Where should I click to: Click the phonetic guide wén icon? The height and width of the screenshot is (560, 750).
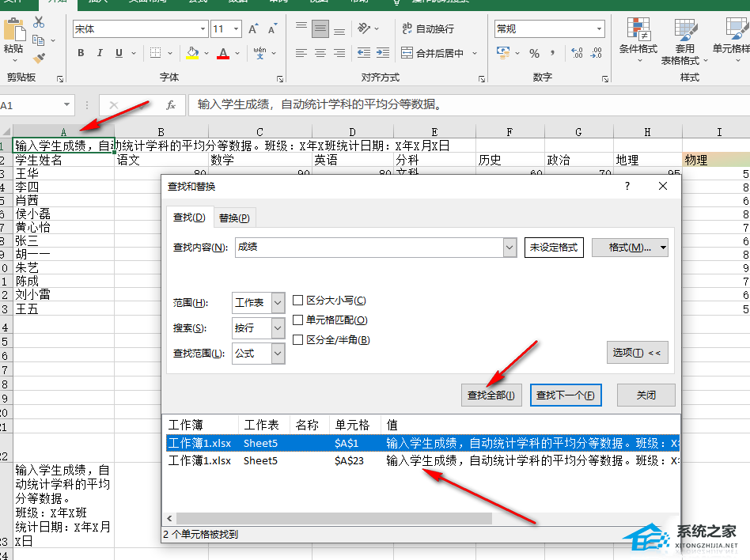pyautogui.click(x=259, y=53)
